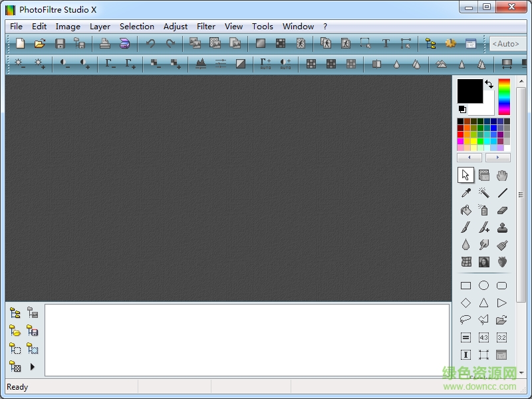Select the Text tool in the toolbar
The width and height of the screenshot is (532, 399).
pos(385,43)
